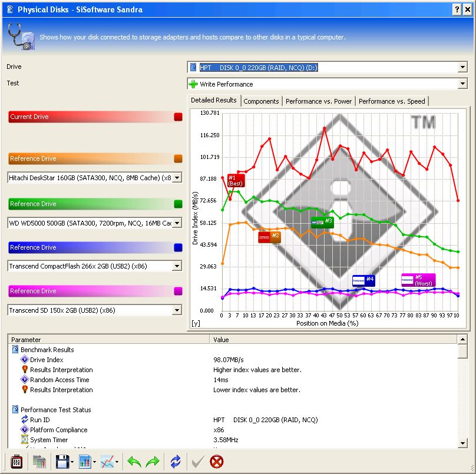476x474 pixels.
Task: Switch to the Components tab
Action: [261, 101]
